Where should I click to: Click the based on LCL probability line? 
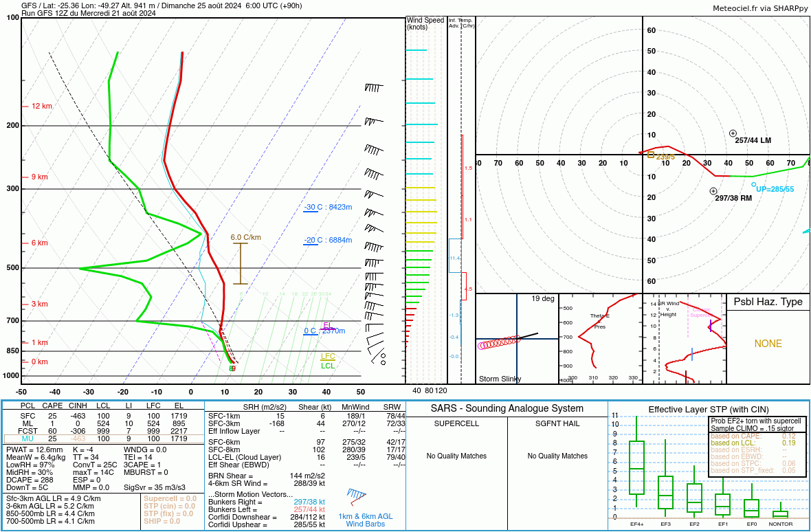753,443
